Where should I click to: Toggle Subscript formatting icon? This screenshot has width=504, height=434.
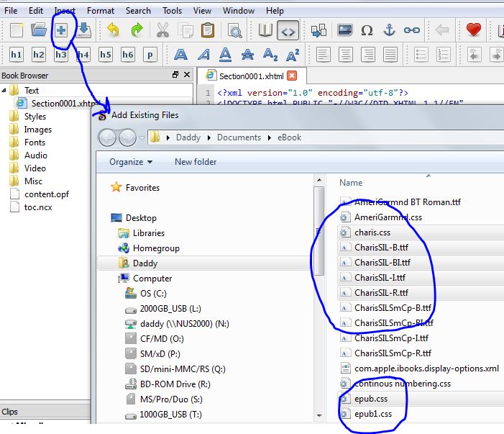click(x=270, y=55)
